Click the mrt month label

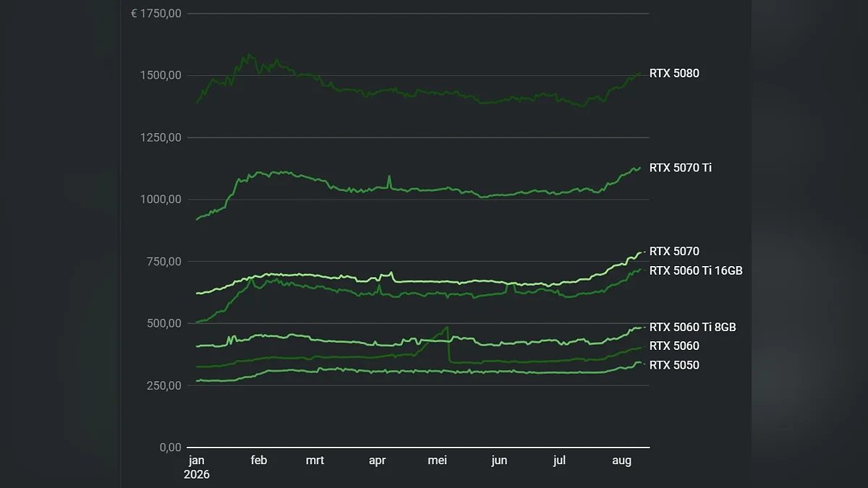(315, 461)
